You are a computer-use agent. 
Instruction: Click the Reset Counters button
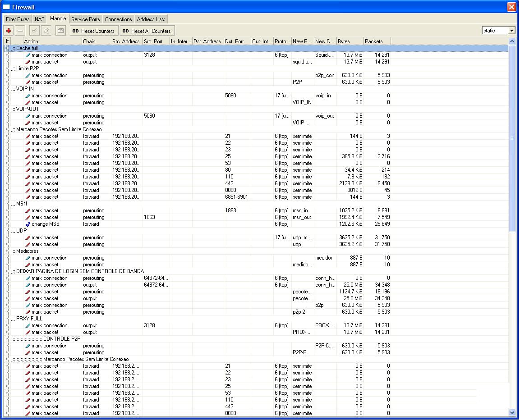tap(93, 31)
